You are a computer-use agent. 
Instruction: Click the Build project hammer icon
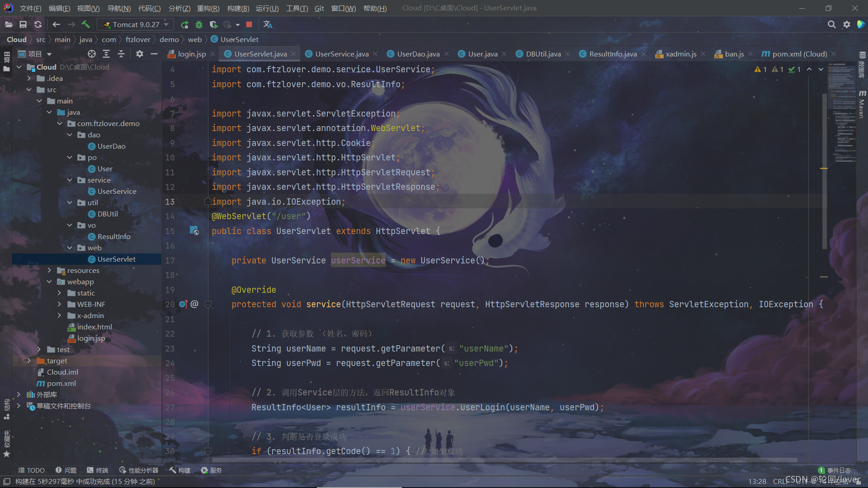tap(85, 24)
